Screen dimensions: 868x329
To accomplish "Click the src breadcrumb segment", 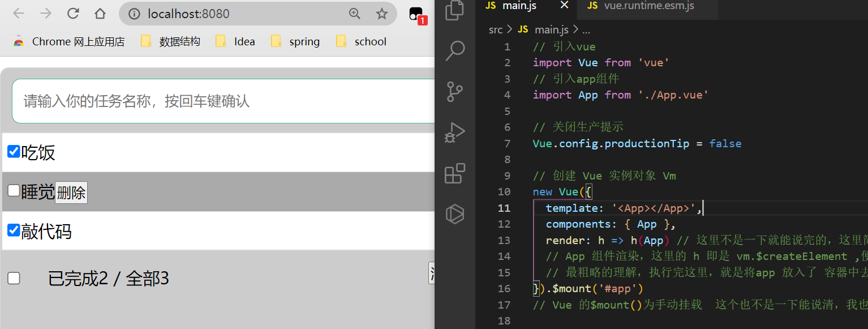I will click(x=496, y=29).
